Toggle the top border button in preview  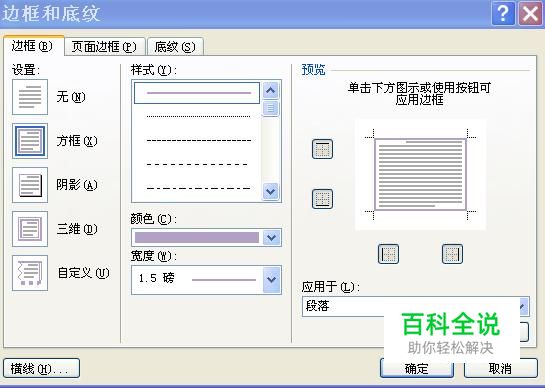[x=322, y=149]
